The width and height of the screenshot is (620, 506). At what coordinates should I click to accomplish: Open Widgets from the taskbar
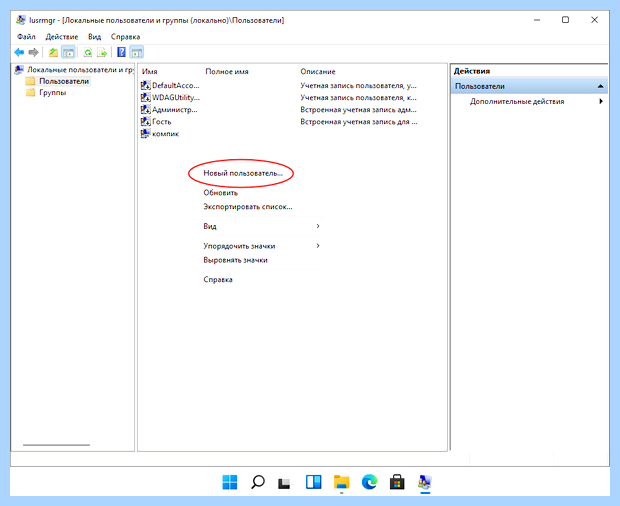(x=314, y=482)
